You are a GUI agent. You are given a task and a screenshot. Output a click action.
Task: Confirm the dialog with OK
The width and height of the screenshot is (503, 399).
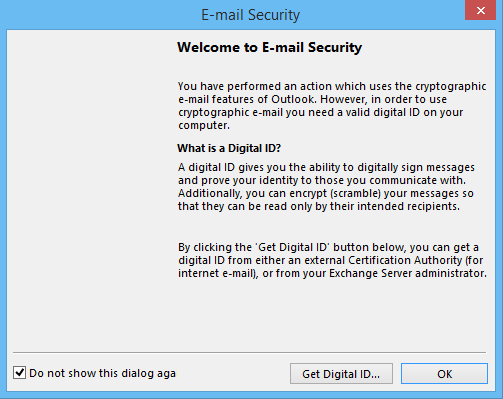[x=444, y=374]
